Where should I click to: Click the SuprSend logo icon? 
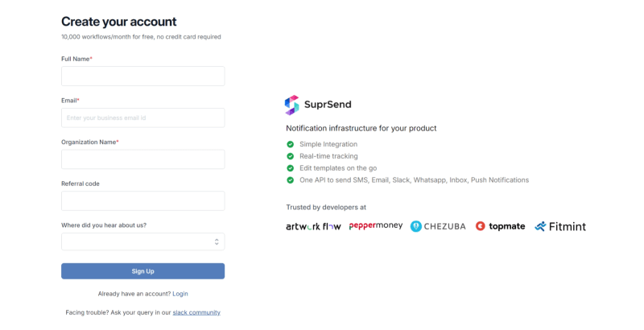[x=292, y=105]
